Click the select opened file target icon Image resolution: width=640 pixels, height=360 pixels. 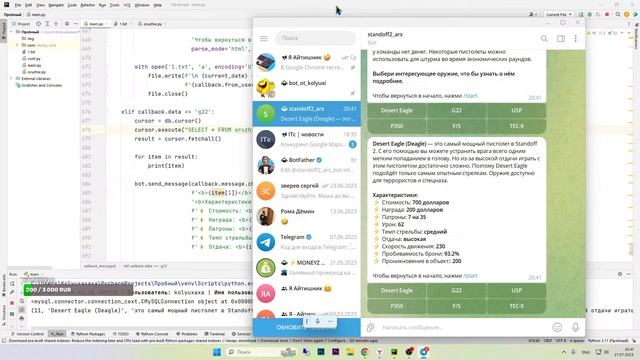tap(38, 24)
